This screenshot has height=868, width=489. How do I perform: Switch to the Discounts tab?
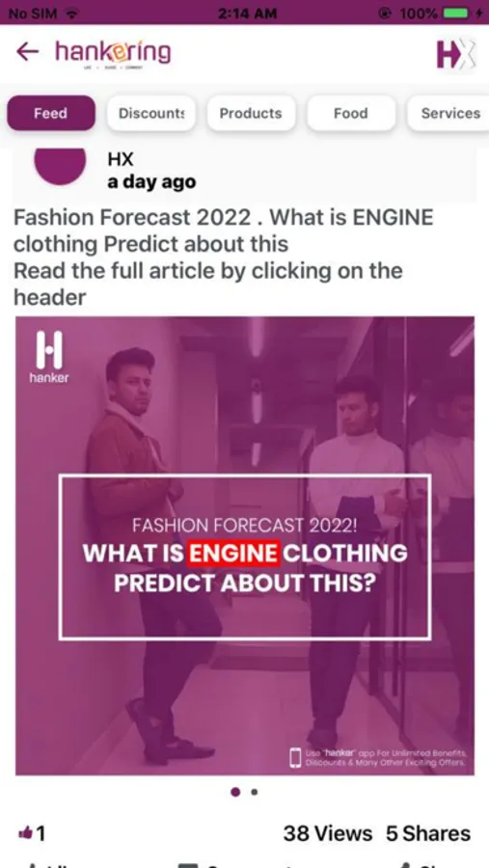[x=151, y=113]
